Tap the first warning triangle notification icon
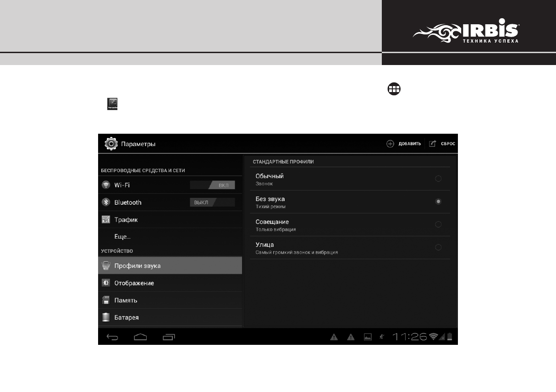The height and width of the screenshot is (392, 556). (x=334, y=338)
